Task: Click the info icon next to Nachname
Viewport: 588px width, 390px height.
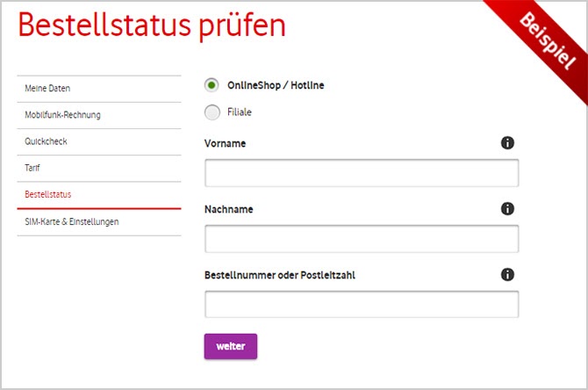Action: click(507, 209)
